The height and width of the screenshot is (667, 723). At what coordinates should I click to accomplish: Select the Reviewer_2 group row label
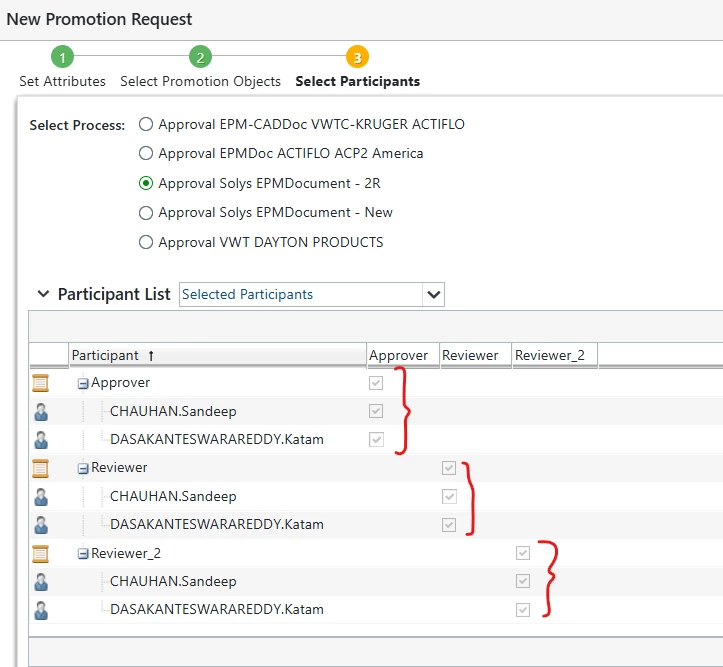click(x=126, y=553)
